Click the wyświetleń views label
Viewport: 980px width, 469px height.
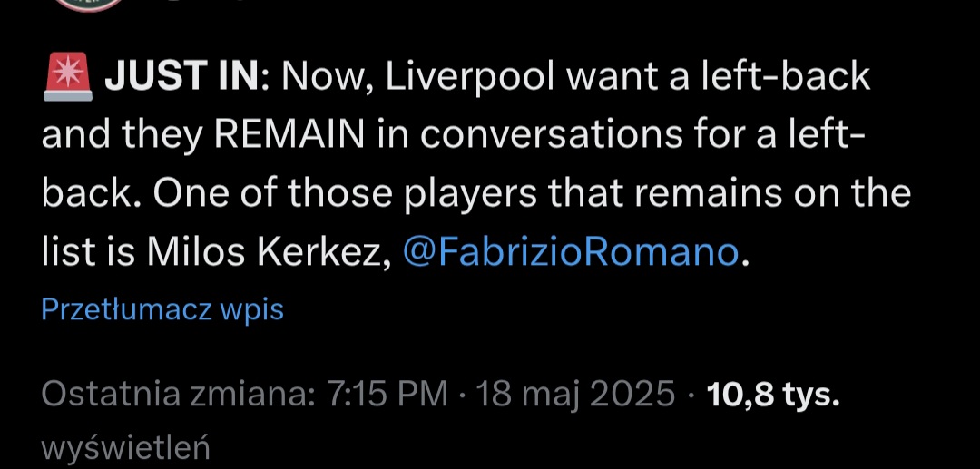pyautogui.click(x=126, y=447)
